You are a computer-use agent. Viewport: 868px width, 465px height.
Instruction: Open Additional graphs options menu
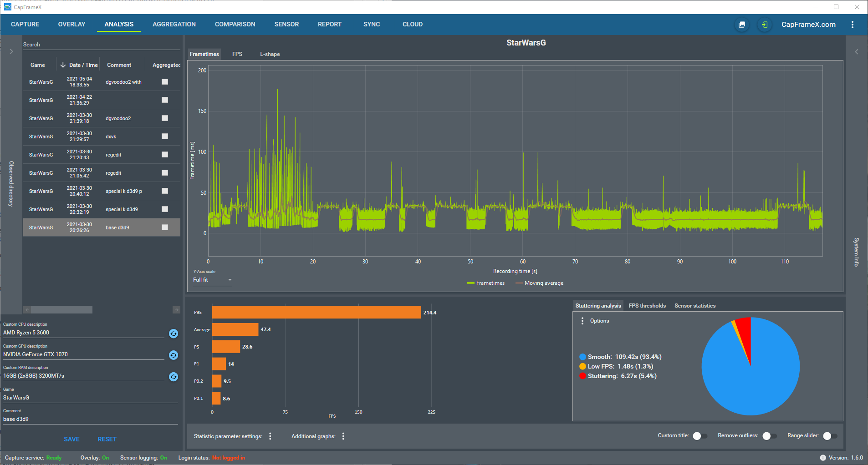(343, 436)
